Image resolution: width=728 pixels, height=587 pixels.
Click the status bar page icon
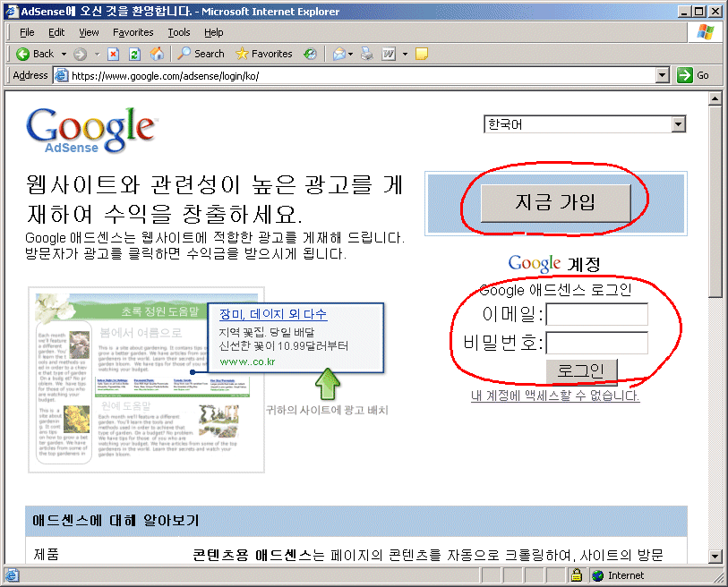[12, 575]
